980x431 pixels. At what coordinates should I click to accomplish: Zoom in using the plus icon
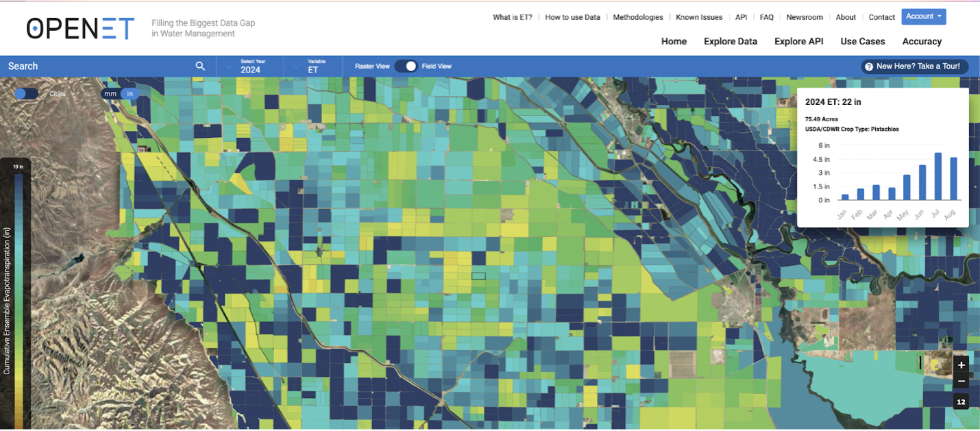tap(961, 365)
